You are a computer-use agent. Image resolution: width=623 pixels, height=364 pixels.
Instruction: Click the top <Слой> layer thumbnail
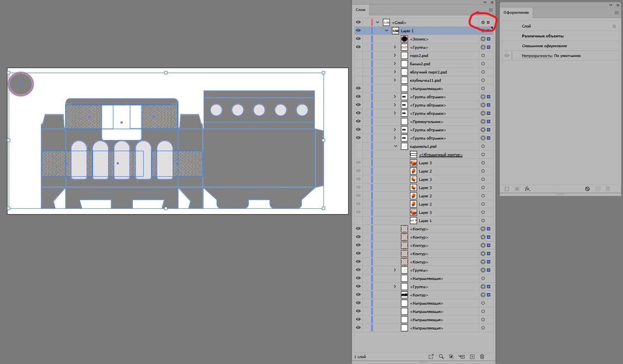pyautogui.click(x=386, y=22)
